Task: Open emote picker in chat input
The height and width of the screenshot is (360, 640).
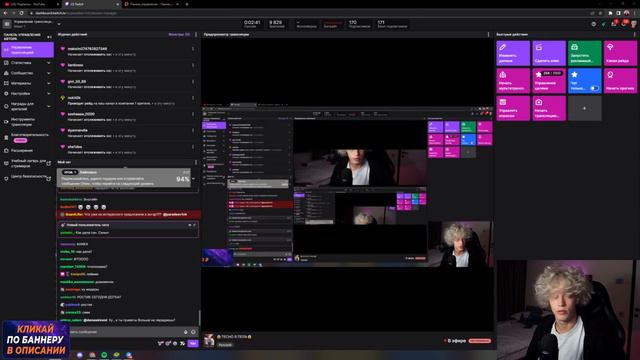Action: coord(193,332)
